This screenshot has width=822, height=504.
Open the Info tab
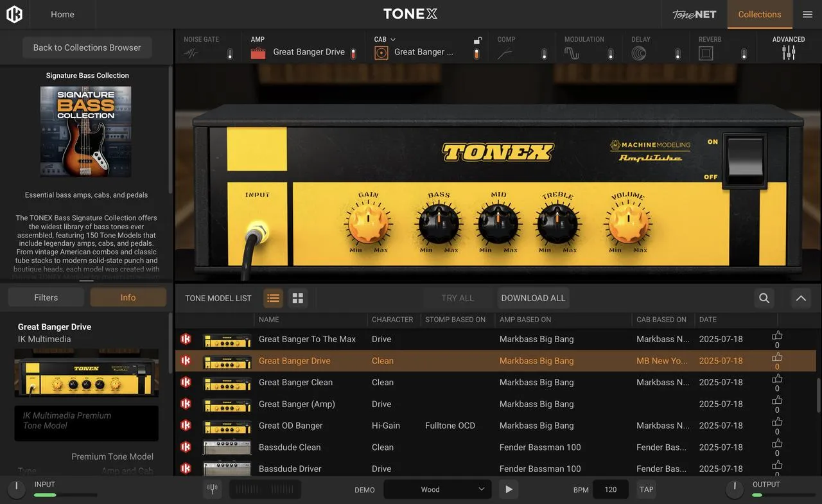point(128,297)
